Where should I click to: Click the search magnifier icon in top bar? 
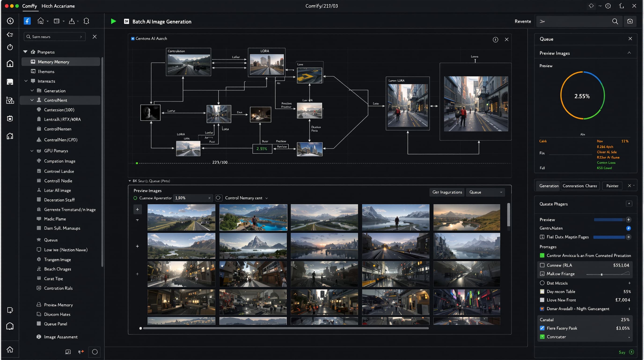coord(615,21)
